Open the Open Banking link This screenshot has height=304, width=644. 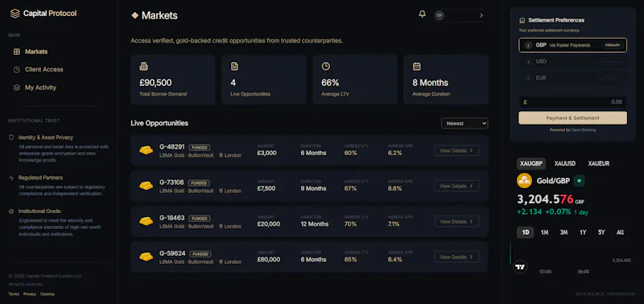tap(583, 130)
